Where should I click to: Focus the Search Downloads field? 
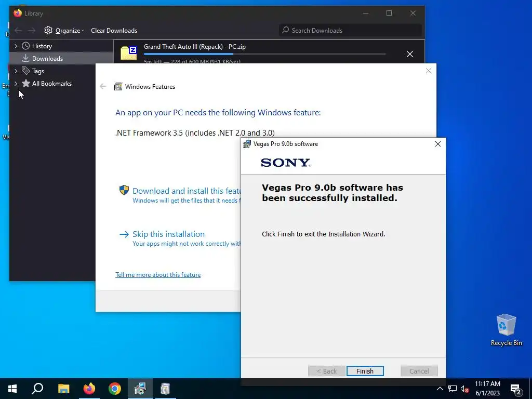[351, 31]
